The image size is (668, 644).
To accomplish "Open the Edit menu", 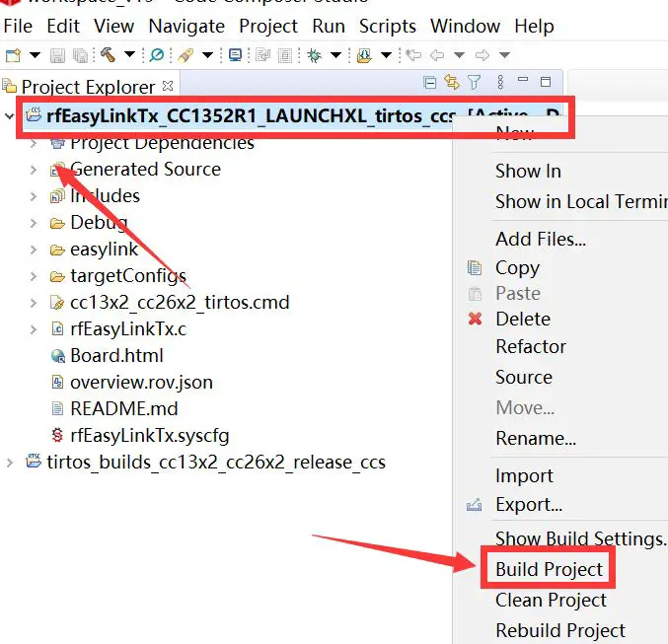I will coord(63,27).
